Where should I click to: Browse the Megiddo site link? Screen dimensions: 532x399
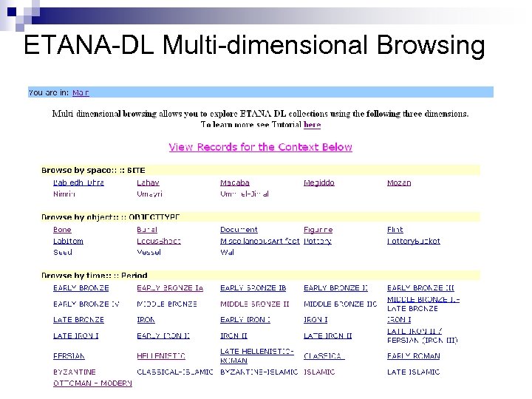[x=319, y=183]
